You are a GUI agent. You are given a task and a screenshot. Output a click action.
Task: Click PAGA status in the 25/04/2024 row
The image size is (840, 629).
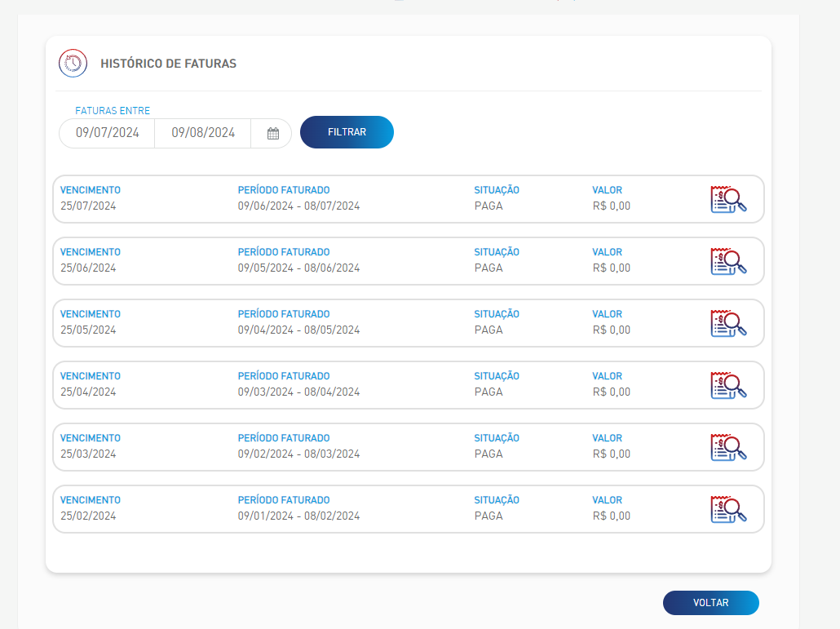(x=489, y=392)
